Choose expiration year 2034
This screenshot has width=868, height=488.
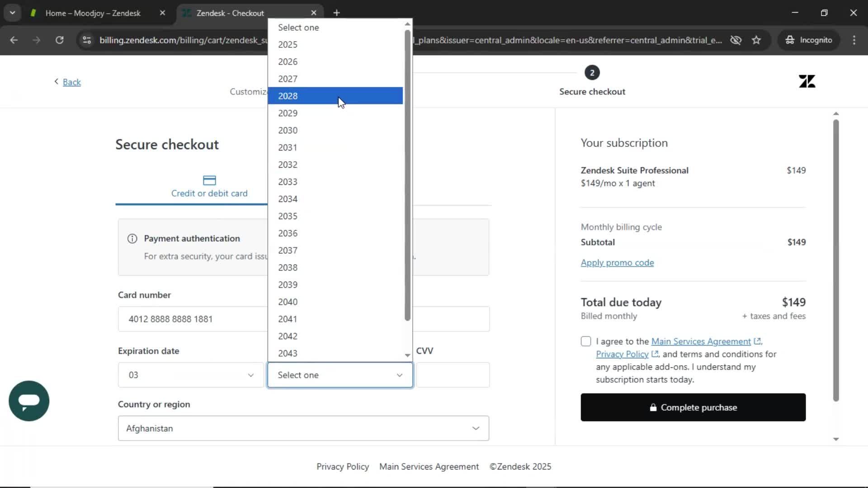pos(335,199)
